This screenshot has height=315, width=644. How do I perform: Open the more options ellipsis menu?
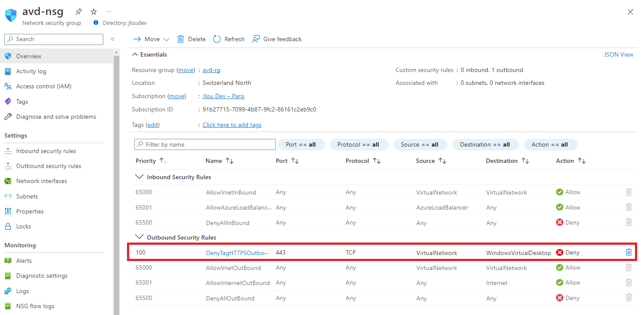pyautogui.click(x=109, y=12)
